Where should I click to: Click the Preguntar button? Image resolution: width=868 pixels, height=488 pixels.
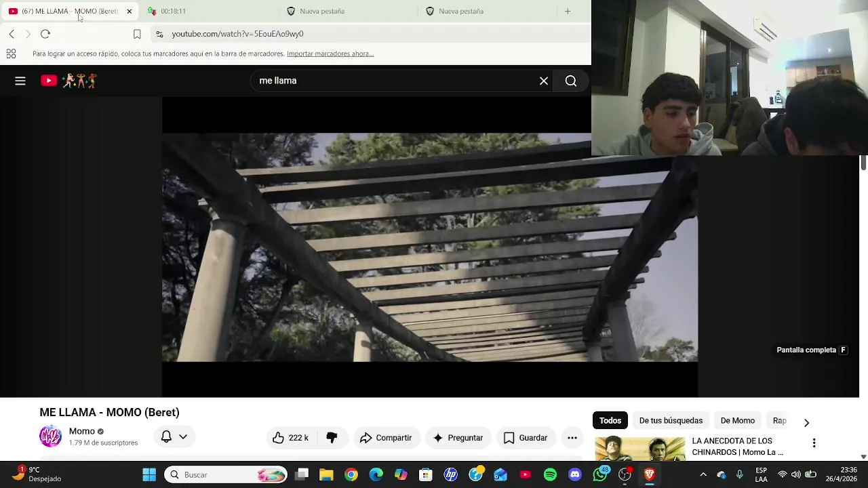click(x=458, y=438)
